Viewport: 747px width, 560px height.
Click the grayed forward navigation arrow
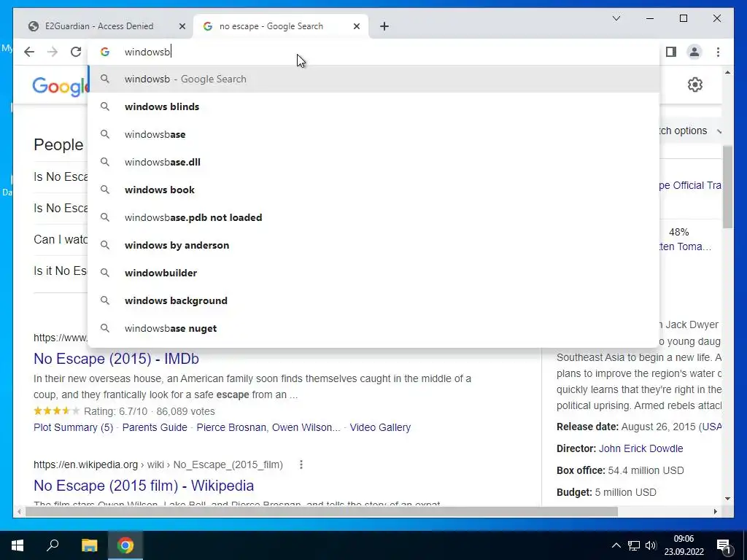pos(53,52)
